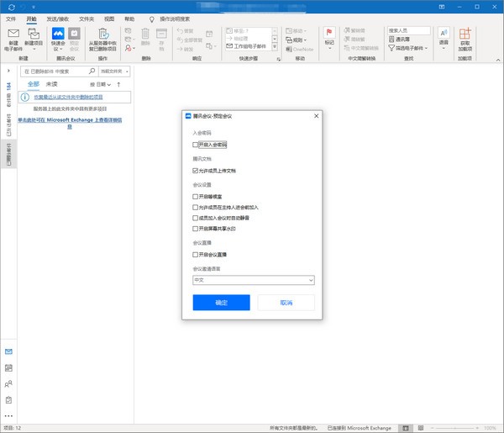Screen dimensions: 504x433
Task: Enable the 开启入会密码 checkbox
Action: (195, 145)
